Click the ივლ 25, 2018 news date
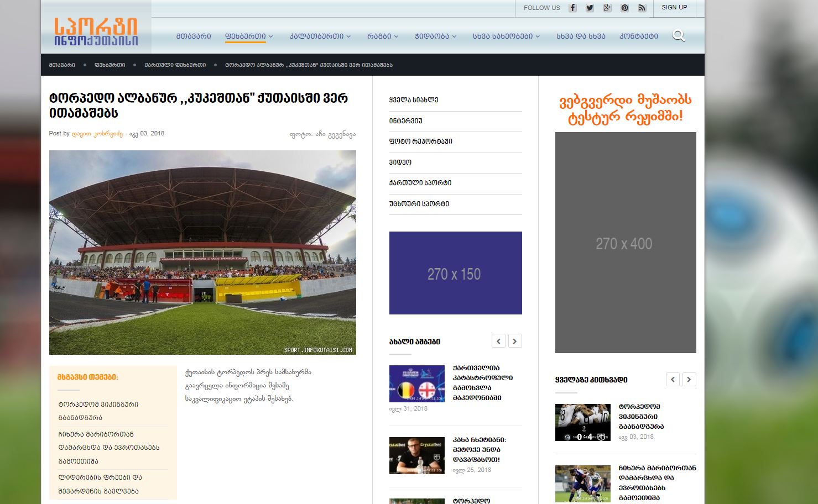This screenshot has width=818, height=504. click(472, 470)
